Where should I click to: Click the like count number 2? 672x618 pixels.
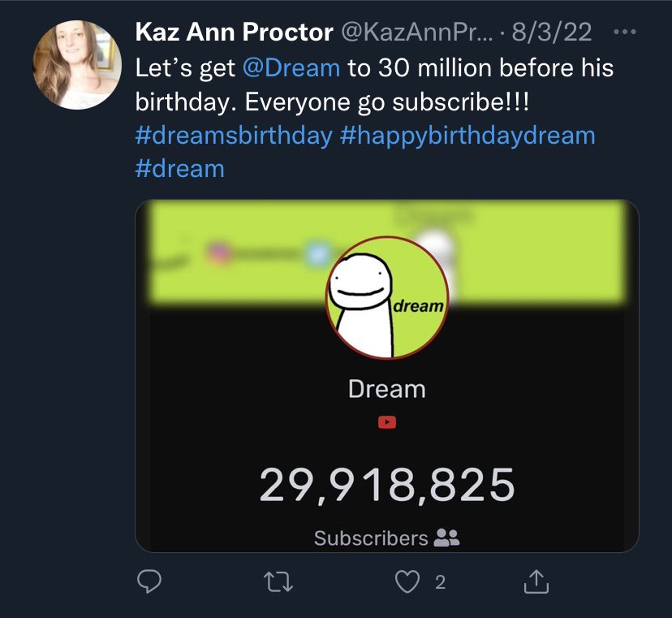click(x=440, y=582)
